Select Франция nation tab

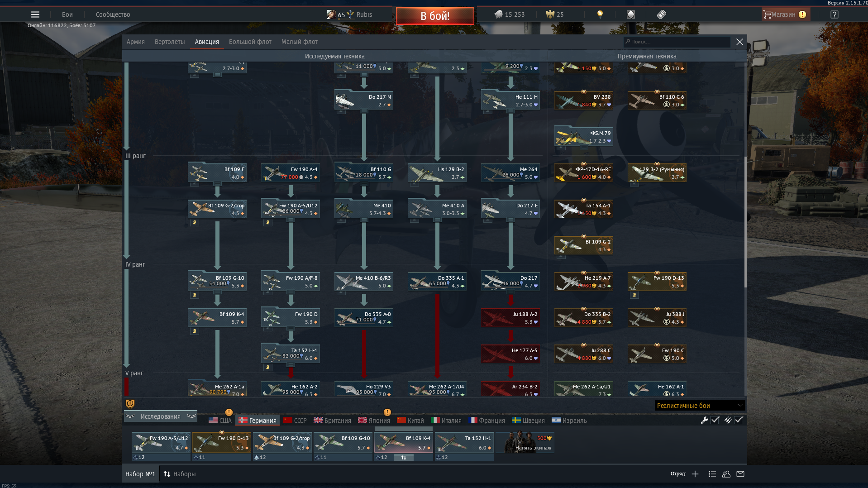click(487, 421)
